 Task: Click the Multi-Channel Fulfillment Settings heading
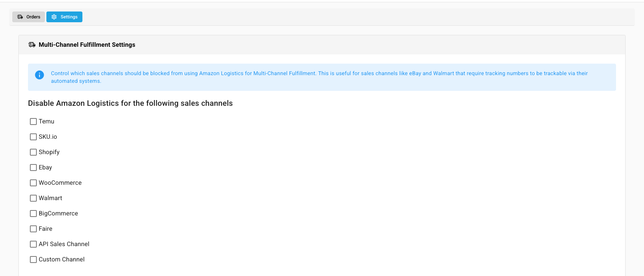[87, 45]
